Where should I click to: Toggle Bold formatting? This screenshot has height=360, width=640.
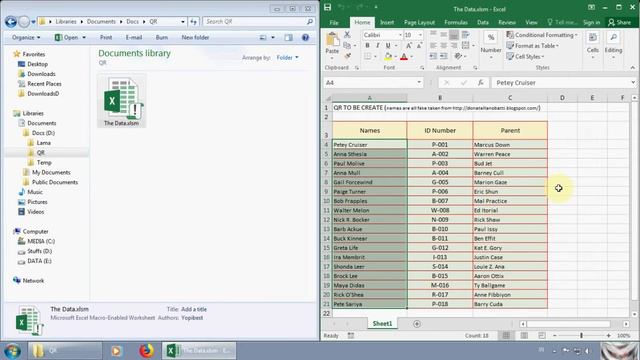click(x=367, y=45)
